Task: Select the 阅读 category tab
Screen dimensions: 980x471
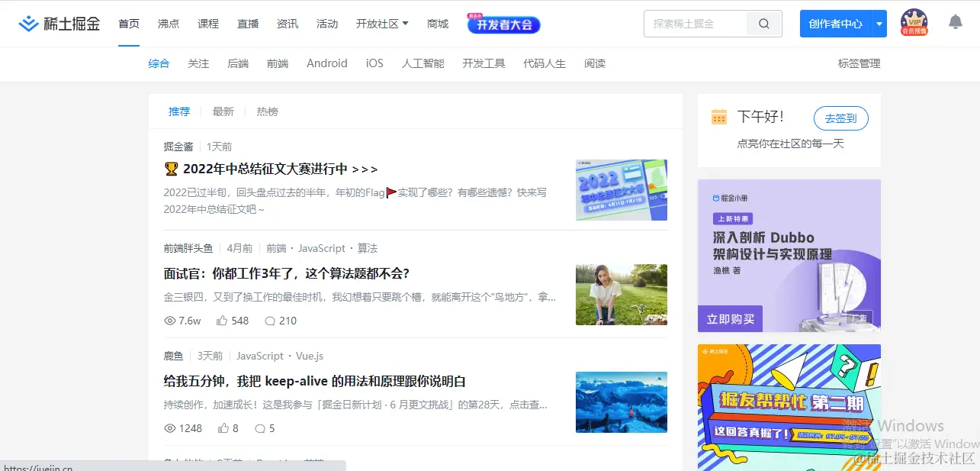Action: pos(595,63)
